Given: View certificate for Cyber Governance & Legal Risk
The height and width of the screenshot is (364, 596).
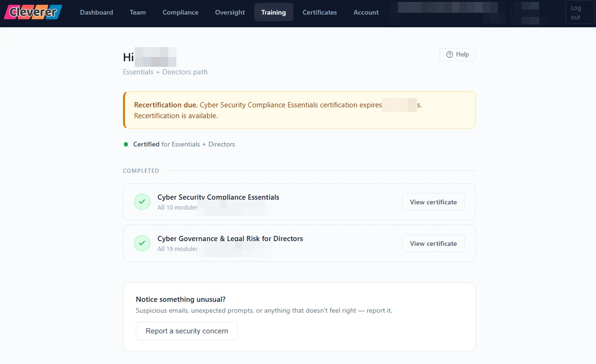Looking at the screenshot, I should pyautogui.click(x=433, y=243).
